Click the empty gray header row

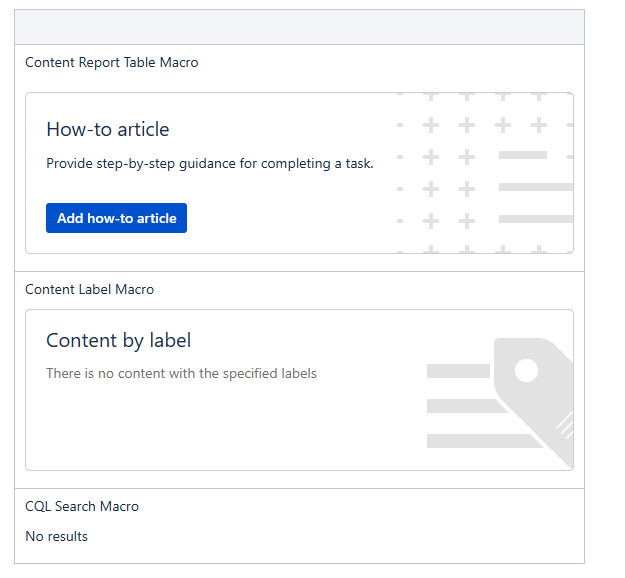pyautogui.click(x=299, y=27)
